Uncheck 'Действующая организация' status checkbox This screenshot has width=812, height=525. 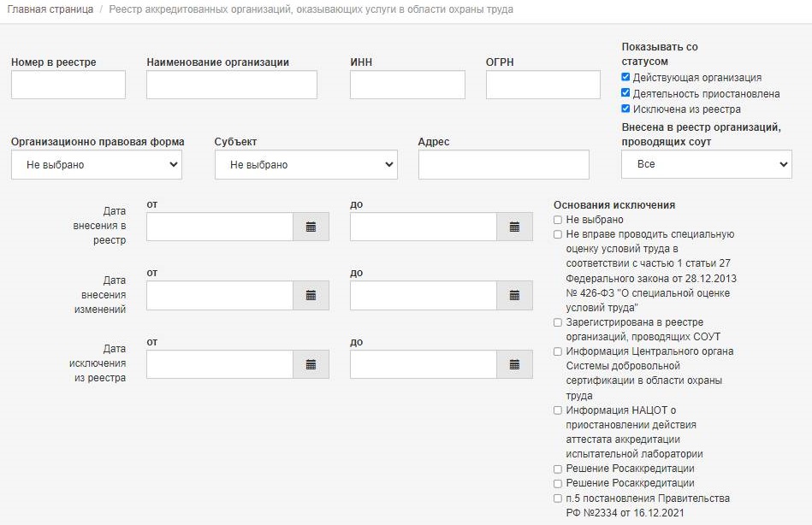point(626,78)
